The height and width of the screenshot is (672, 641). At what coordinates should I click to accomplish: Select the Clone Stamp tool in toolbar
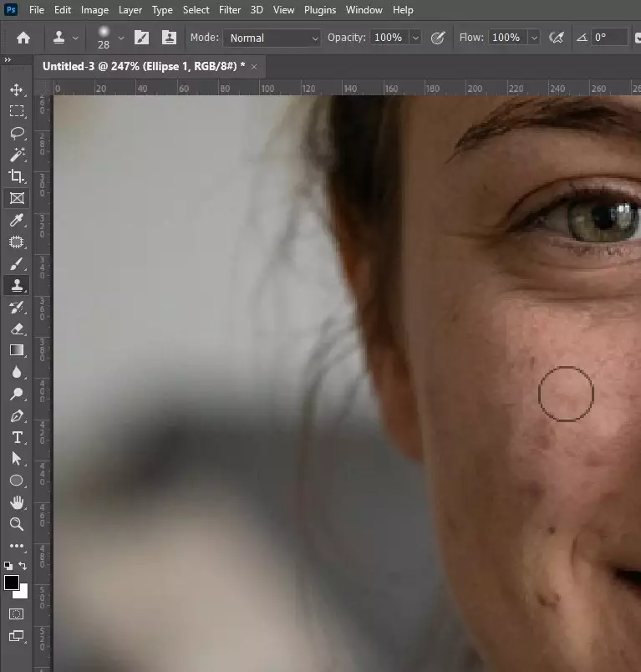point(17,285)
